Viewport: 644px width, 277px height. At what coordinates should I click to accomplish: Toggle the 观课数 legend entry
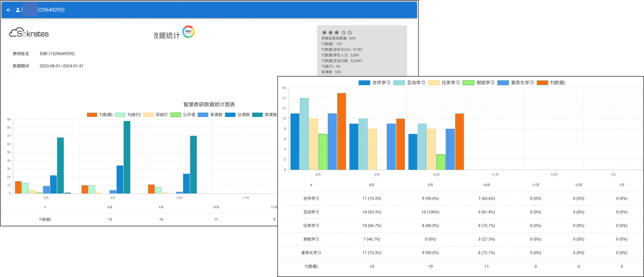pyautogui.click(x=270, y=115)
